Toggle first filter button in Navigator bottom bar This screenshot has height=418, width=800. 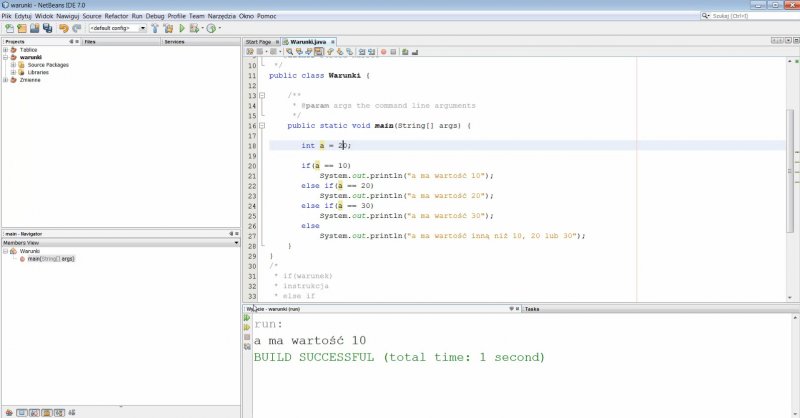click(x=8, y=411)
